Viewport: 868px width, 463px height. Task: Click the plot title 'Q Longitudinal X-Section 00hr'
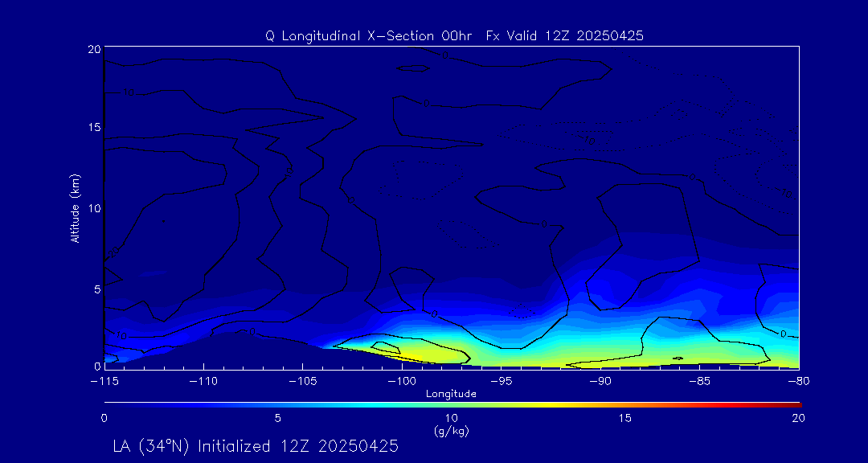click(369, 36)
